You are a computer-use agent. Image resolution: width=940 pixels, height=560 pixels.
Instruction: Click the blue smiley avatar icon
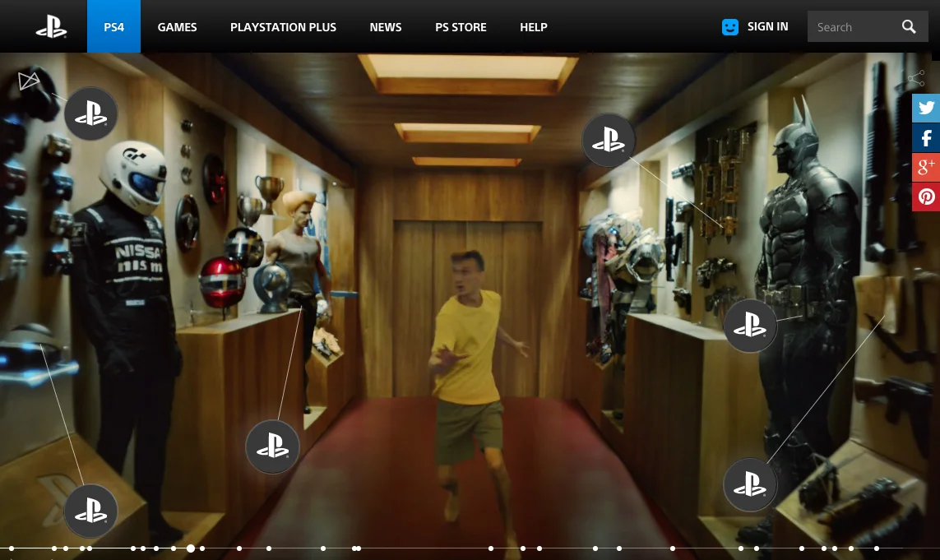click(730, 27)
